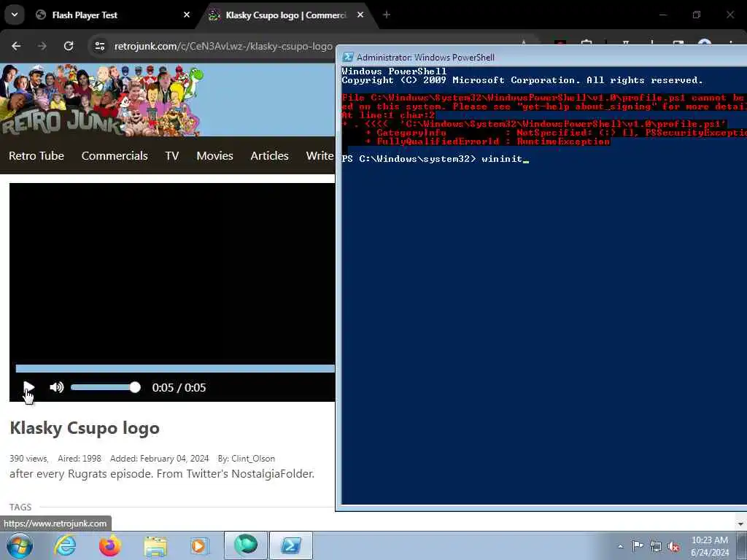Image resolution: width=747 pixels, height=560 pixels.
Task: Open Retro Tube section
Action: point(36,156)
